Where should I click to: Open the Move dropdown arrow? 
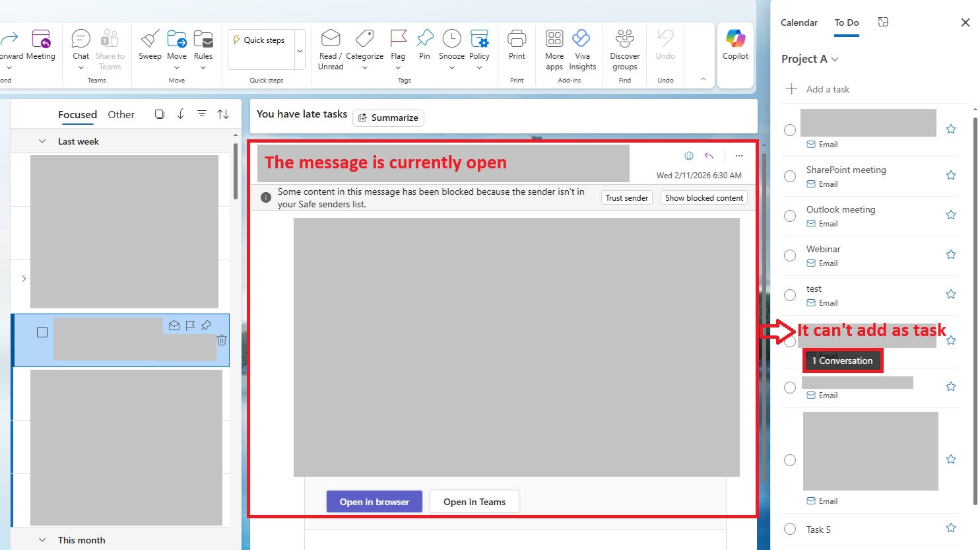point(177,67)
